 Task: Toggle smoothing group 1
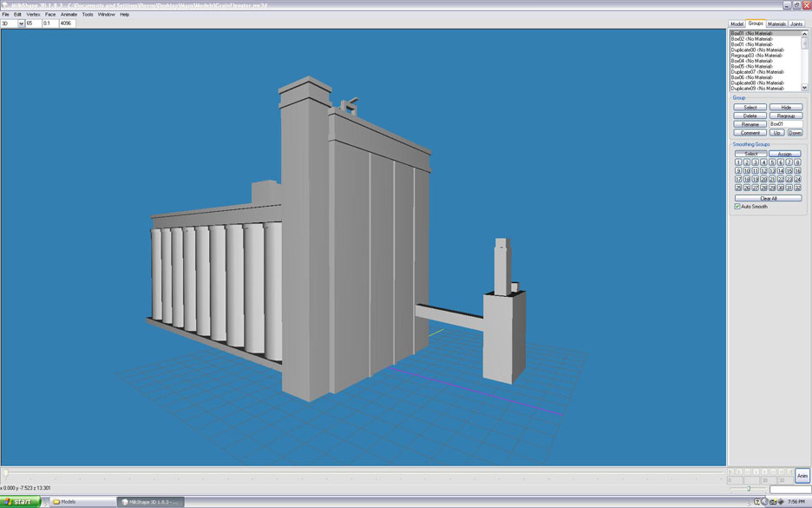pos(738,162)
